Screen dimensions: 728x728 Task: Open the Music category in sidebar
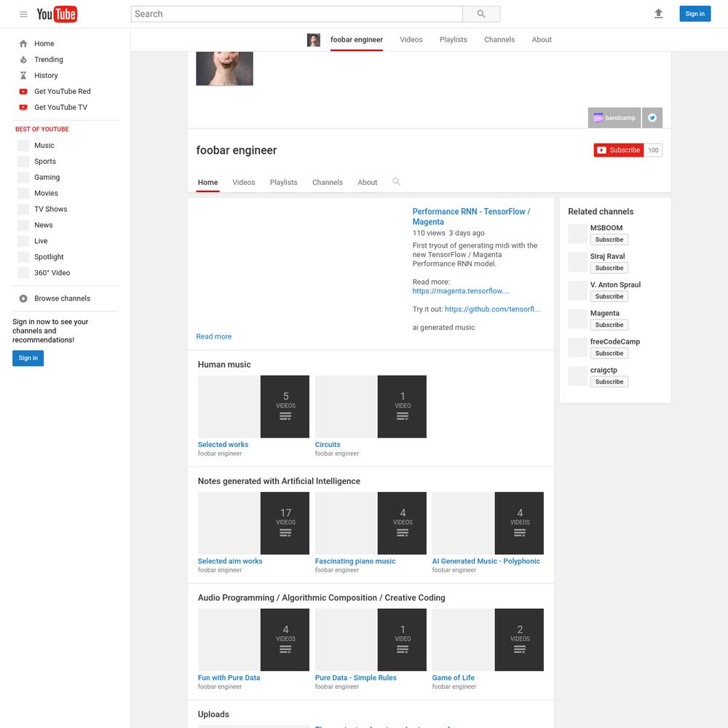44,146
